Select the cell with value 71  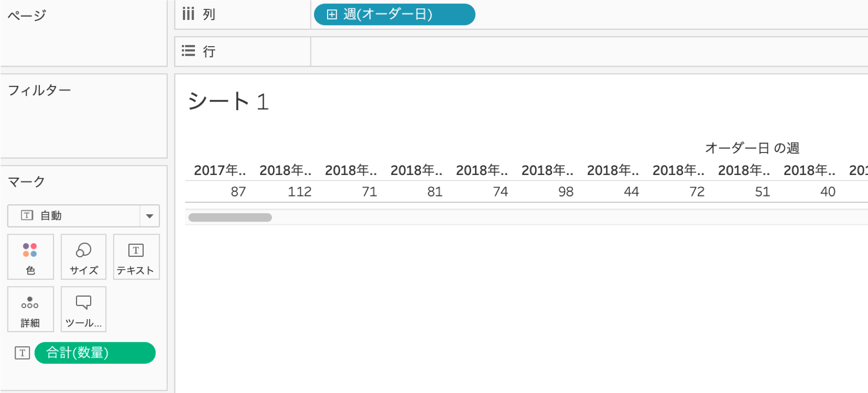[x=370, y=192]
